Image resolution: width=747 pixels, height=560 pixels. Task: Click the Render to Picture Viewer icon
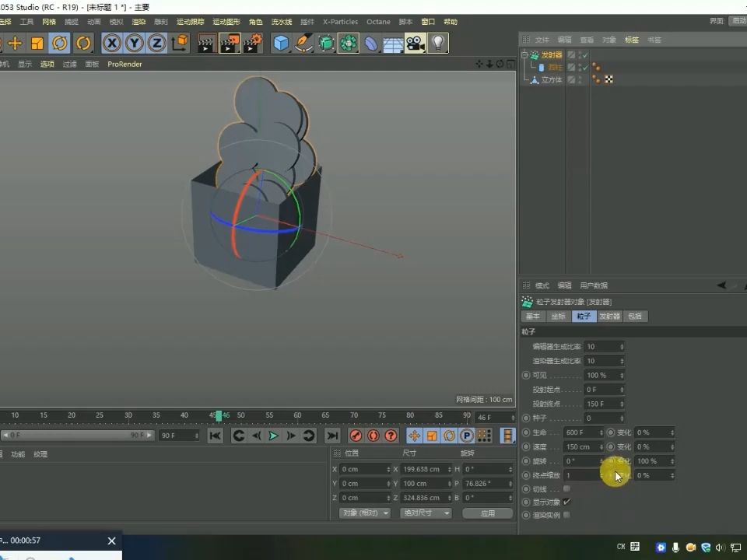pyautogui.click(x=229, y=44)
